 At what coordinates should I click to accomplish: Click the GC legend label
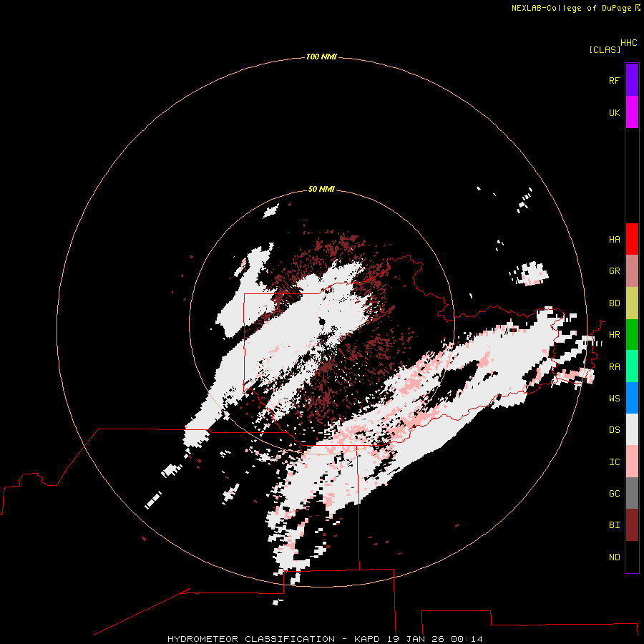pos(614,494)
